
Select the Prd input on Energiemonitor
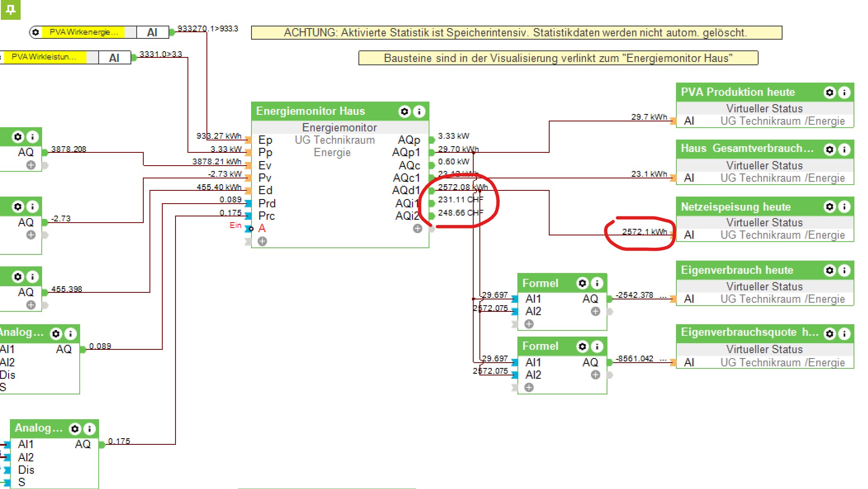pyautogui.click(x=267, y=203)
